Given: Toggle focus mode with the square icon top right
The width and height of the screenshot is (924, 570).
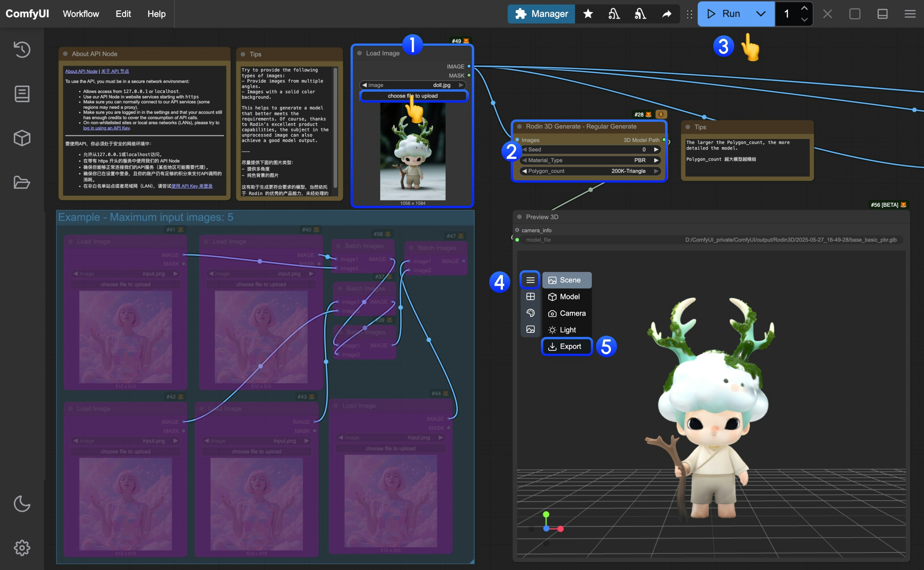Looking at the screenshot, I should [855, 14].
